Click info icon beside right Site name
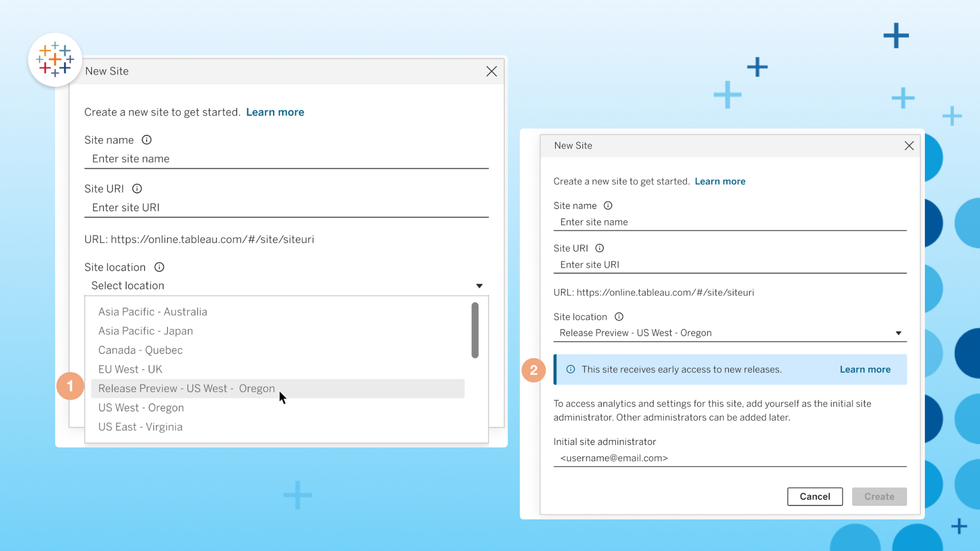The width and height of the screenshot is (980, 551). [608, 206]
